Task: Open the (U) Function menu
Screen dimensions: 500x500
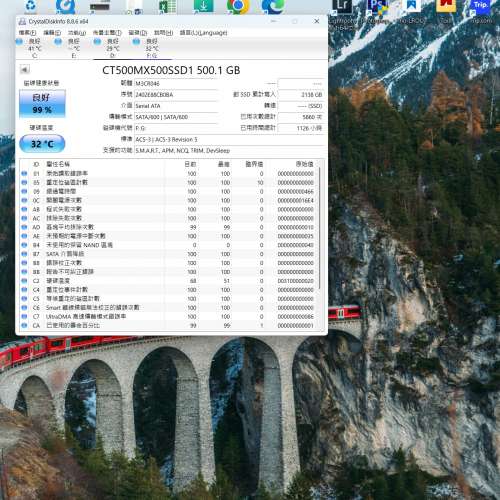Action: pyautogui.click(x=77, y=33)
